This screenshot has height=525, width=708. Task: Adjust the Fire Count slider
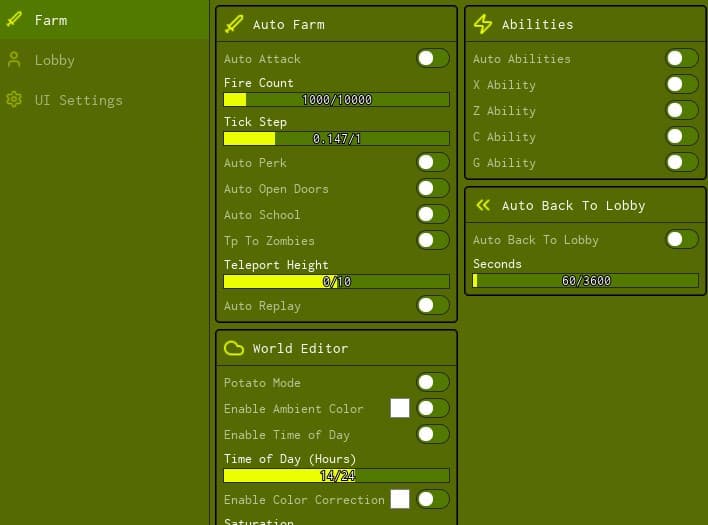336,100
